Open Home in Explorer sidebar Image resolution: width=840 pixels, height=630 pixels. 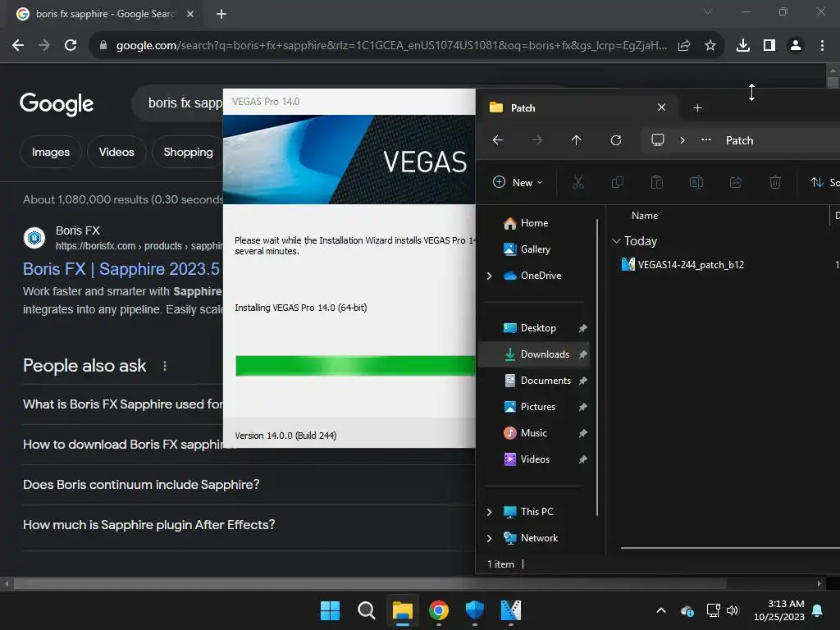click(533, 223)
